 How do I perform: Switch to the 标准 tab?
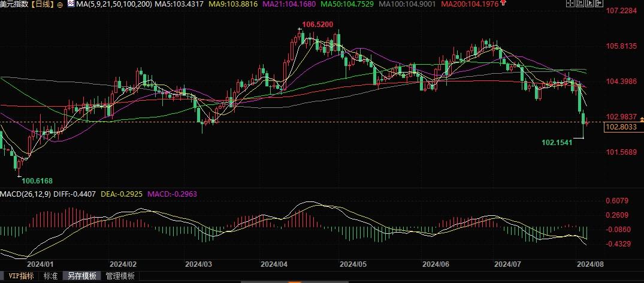[x=50, y=276]
